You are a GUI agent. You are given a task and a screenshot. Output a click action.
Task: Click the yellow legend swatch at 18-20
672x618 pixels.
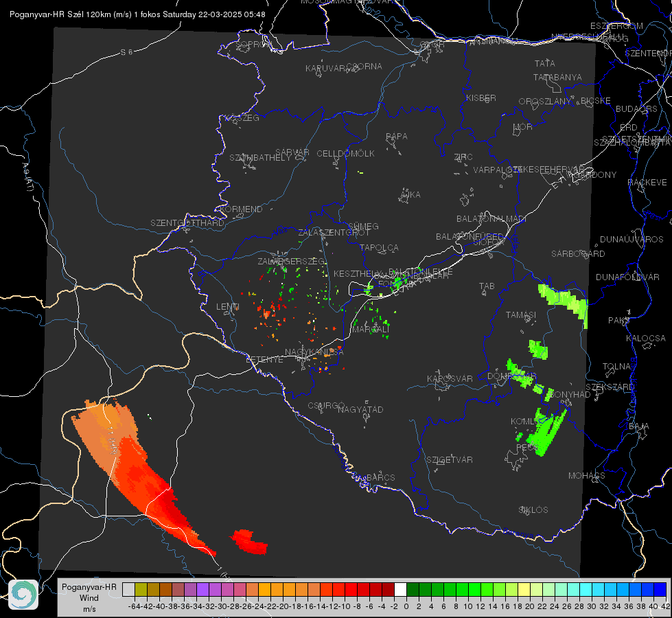(x=524, y=589)
